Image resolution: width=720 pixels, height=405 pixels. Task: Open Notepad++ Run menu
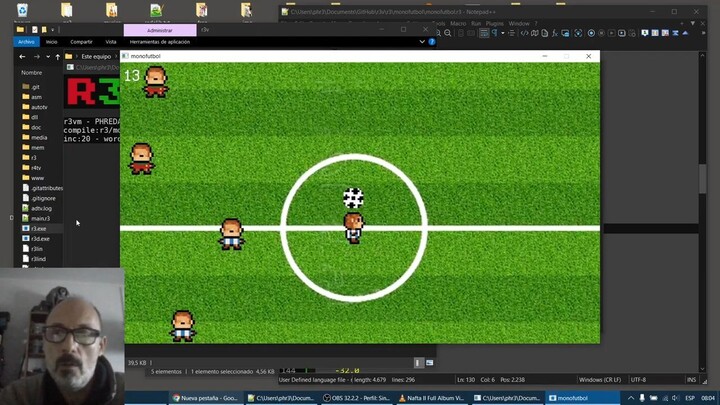tap(476, 23)
